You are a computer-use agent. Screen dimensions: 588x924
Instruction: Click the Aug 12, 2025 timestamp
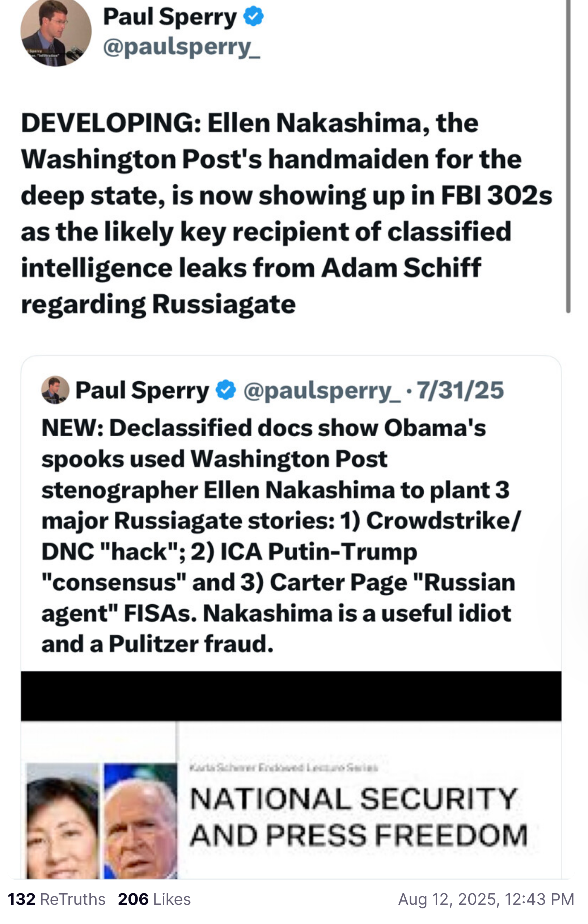pos(486,899)
